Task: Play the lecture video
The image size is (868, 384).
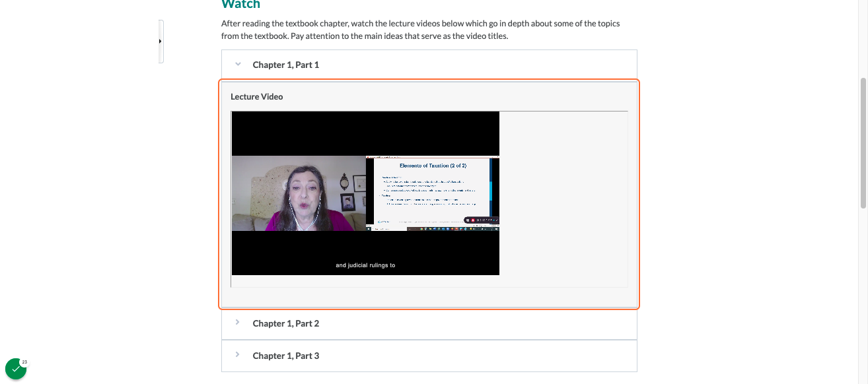Action: 365,193
